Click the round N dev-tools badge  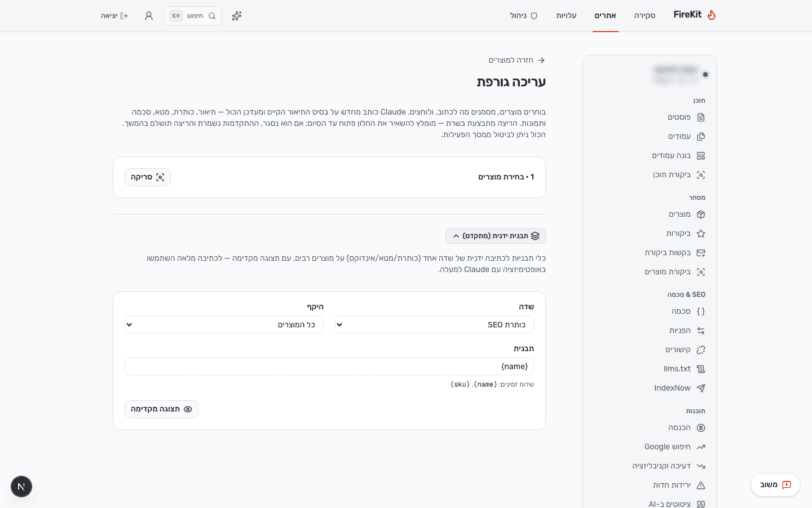tap(21, 487)
